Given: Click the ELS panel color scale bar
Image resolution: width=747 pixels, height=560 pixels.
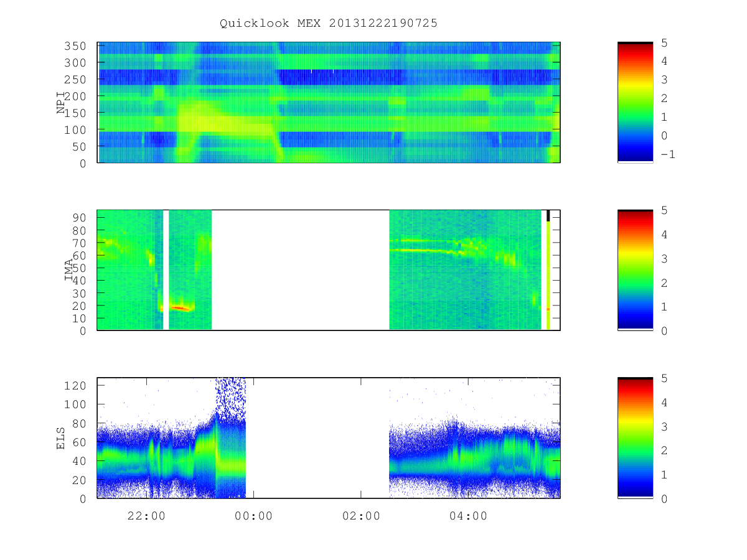Looking at the screenshot, I should click(x=635, y=438).
